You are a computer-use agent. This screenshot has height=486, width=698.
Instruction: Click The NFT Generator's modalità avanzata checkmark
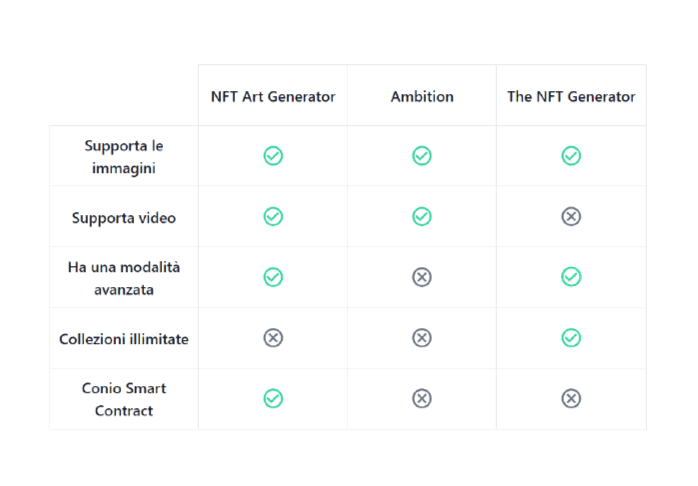click(571, 277)
